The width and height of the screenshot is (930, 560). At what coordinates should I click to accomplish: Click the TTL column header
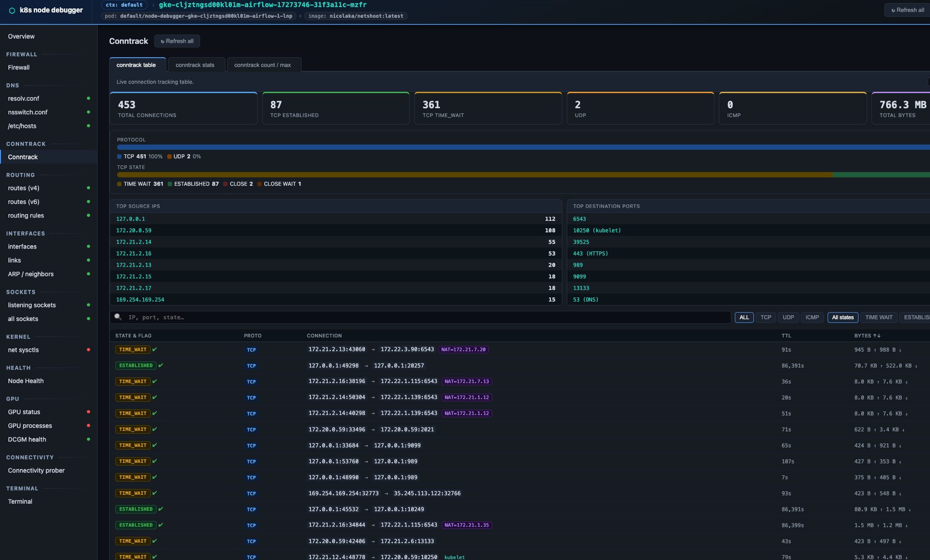point(786,336)
